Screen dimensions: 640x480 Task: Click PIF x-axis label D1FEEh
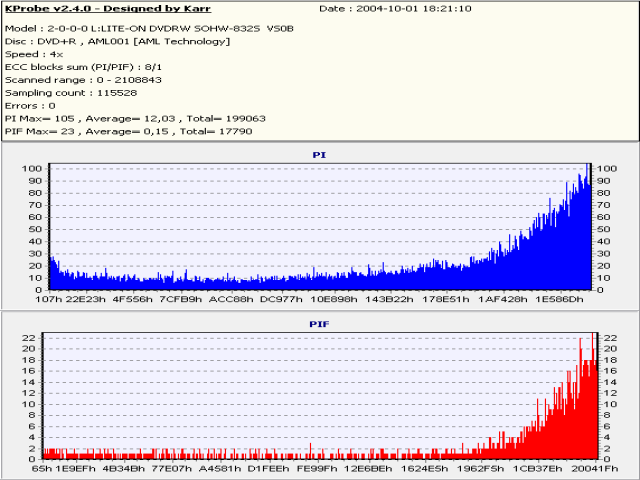[x=268, y=469]
